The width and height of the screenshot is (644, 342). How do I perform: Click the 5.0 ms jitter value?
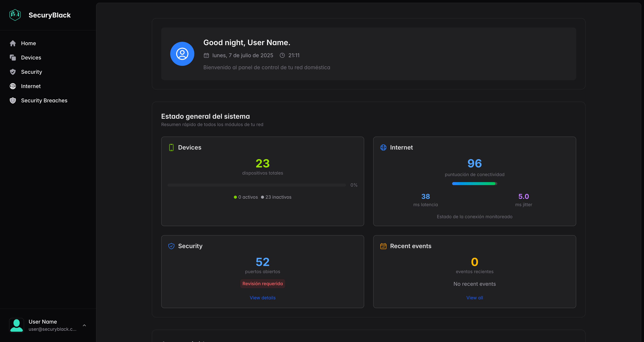[x=523, y=196]
